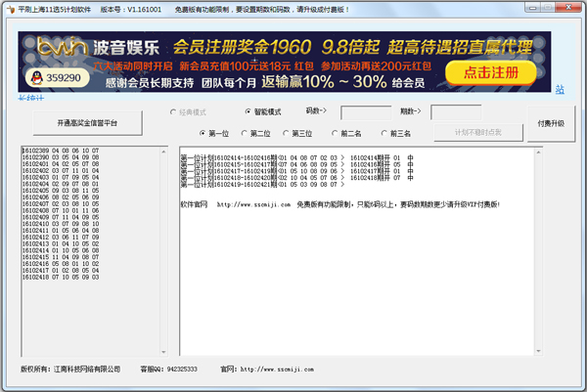Viewport: 587px width, 392px height.
Task: Choose the 第三位 position radio
Action: pyautogui.click(x=297, y=133)
